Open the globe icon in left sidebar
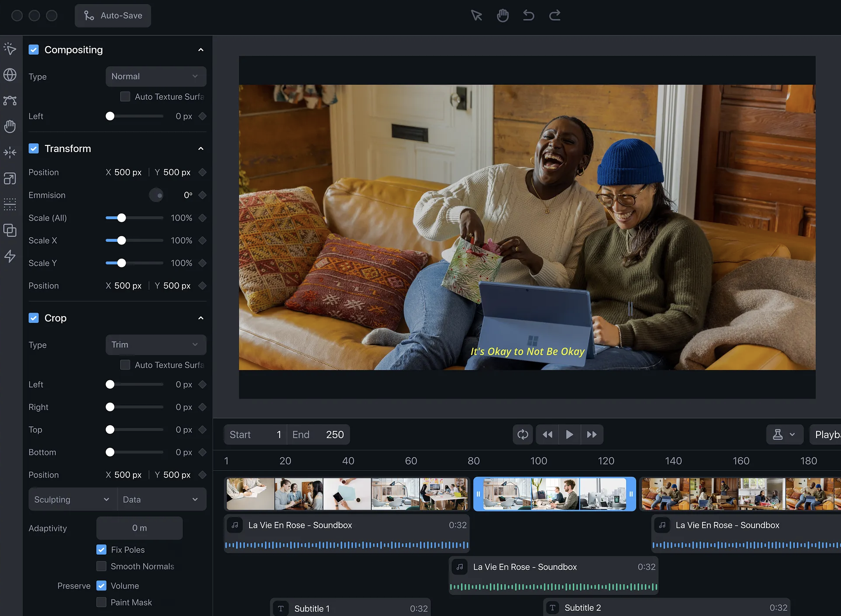Image resolution: width=841 pixels, height=616 pixels. click(10, 74)
